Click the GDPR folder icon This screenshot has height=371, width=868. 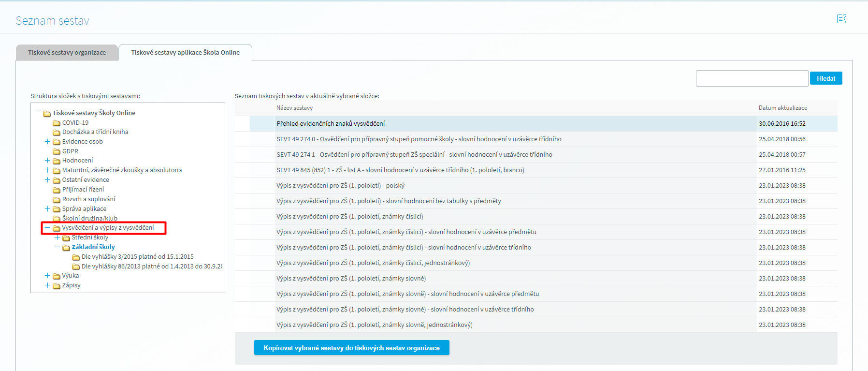point(57,151)
